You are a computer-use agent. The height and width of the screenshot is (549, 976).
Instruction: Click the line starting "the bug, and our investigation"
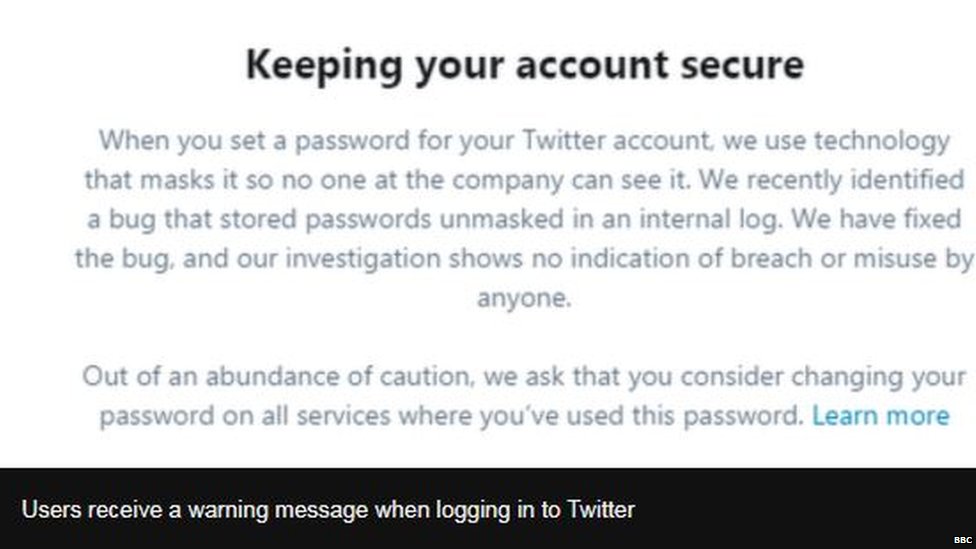click(523, 258)
